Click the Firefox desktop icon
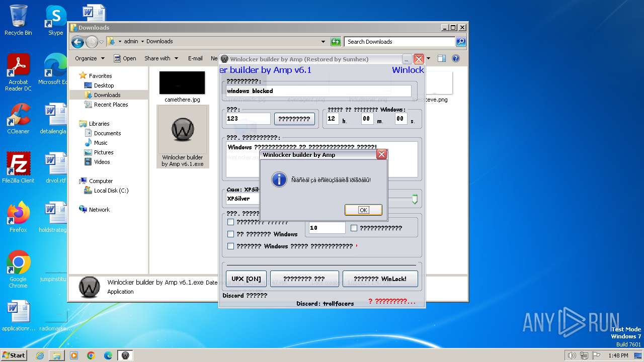This screenshot has height=362, width=644. (18, 217)
